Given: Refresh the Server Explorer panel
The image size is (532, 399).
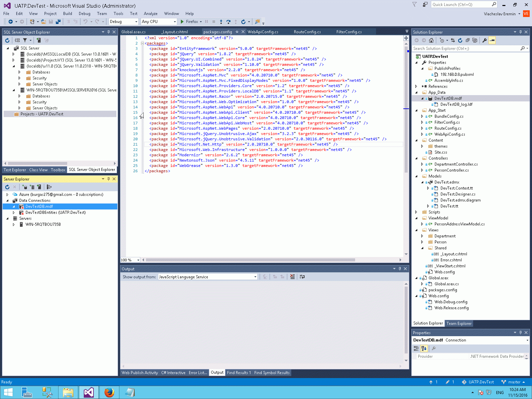Looking at the screenshot, I should click(x=7, y=187).
